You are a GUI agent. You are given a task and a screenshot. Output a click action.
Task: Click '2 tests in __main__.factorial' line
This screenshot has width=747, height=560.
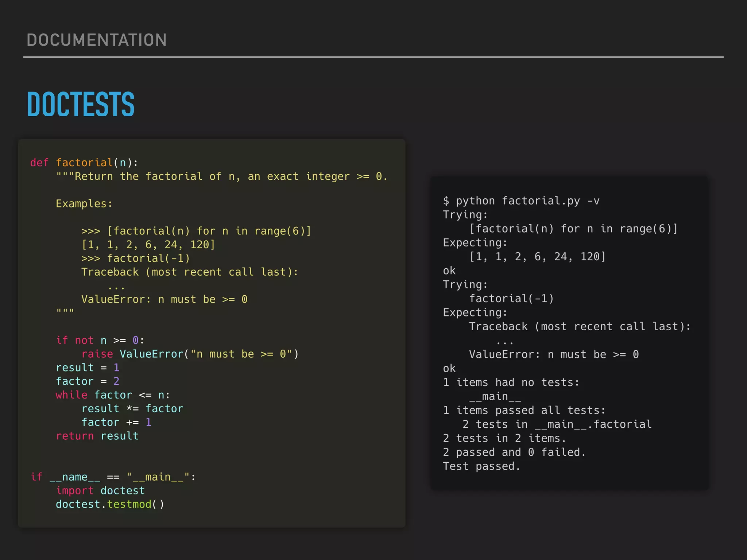(x=557, y=424)
